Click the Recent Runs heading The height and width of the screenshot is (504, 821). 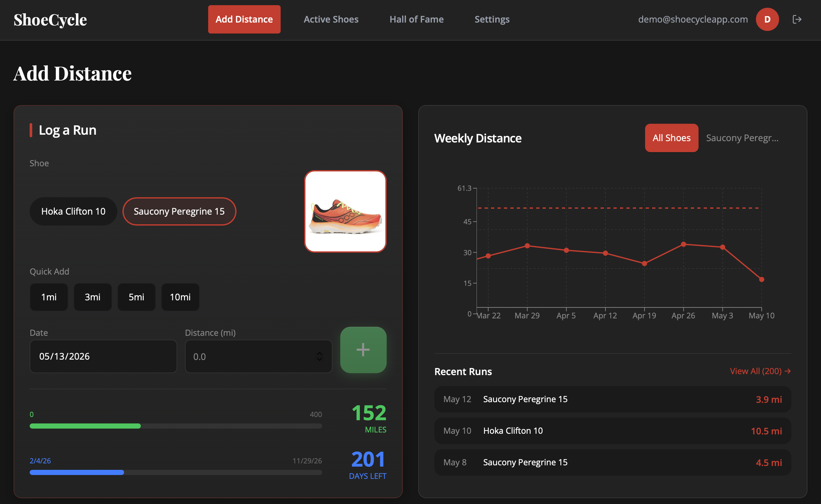click(463, 371)
